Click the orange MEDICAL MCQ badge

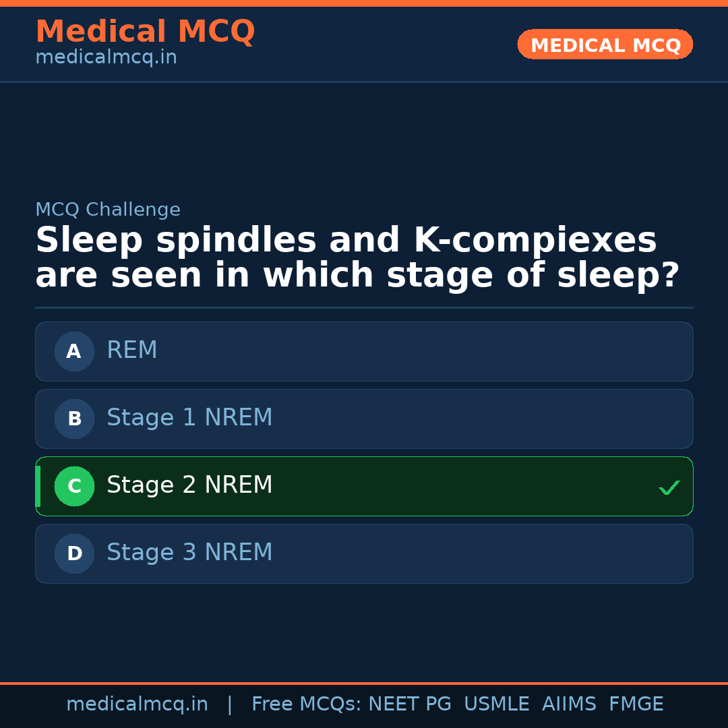[605, 45]
